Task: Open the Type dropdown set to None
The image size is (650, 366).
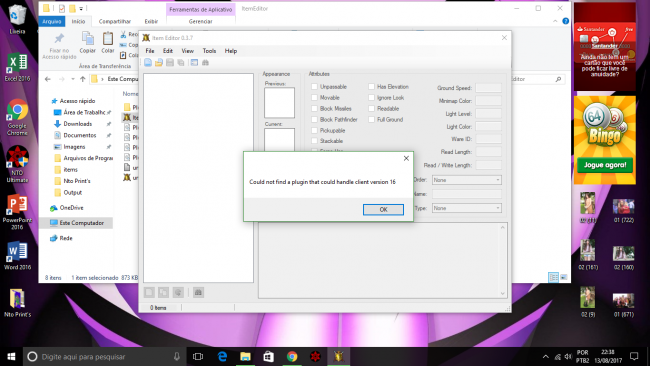Action: coord(467,208)
